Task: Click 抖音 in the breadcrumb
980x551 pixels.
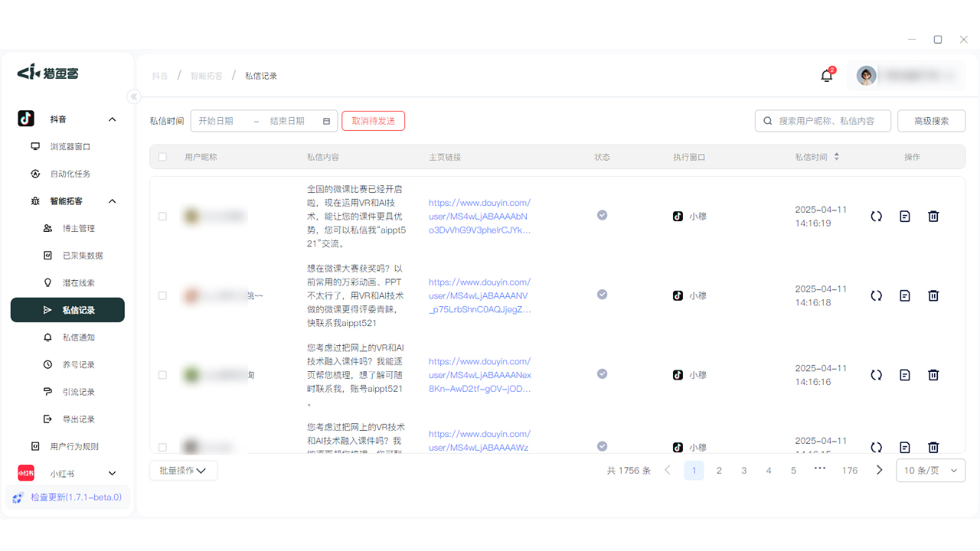Action: coord(159,76)
